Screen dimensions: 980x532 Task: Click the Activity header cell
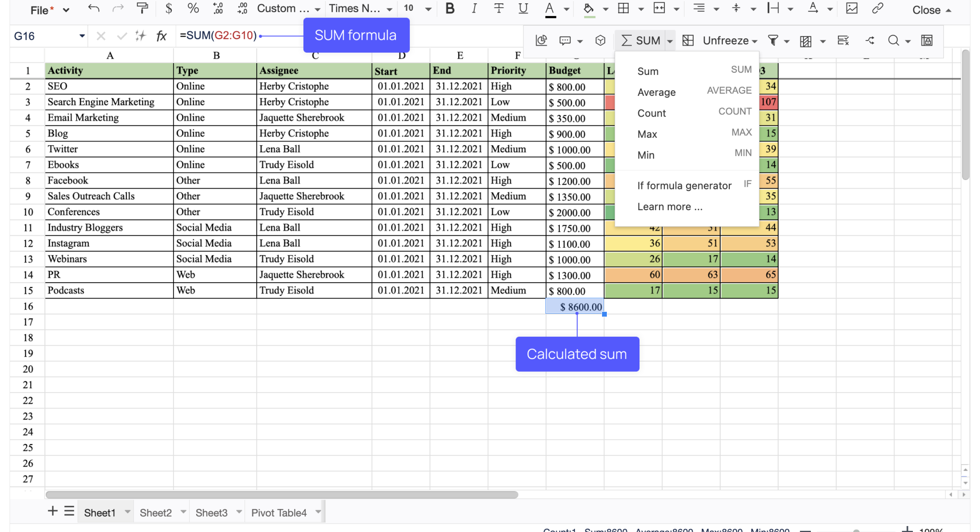pyautogui.click(x=109, y=71)
